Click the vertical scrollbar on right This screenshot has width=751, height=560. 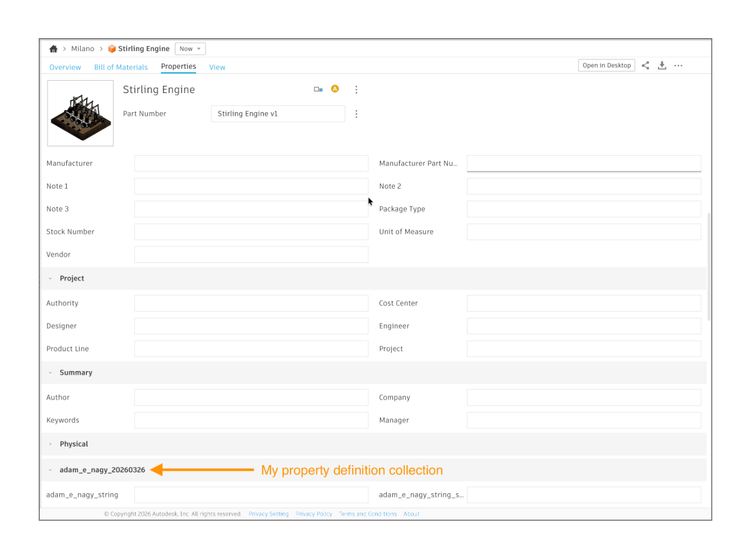click(x=709, y=266)
